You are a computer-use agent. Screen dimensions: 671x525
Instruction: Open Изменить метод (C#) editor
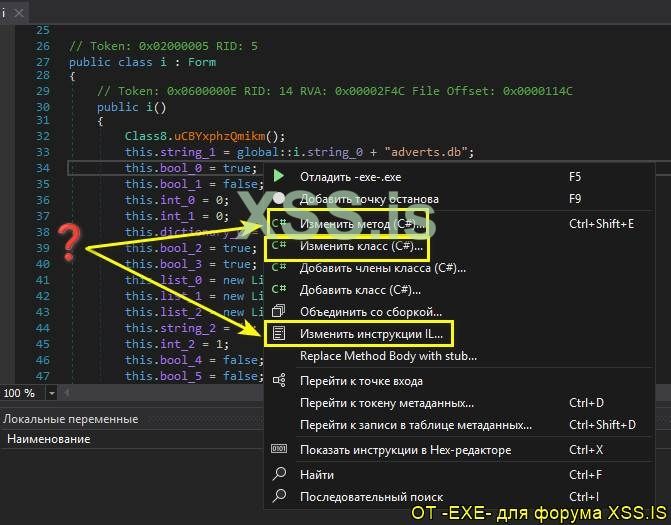[x=459, y=224]
